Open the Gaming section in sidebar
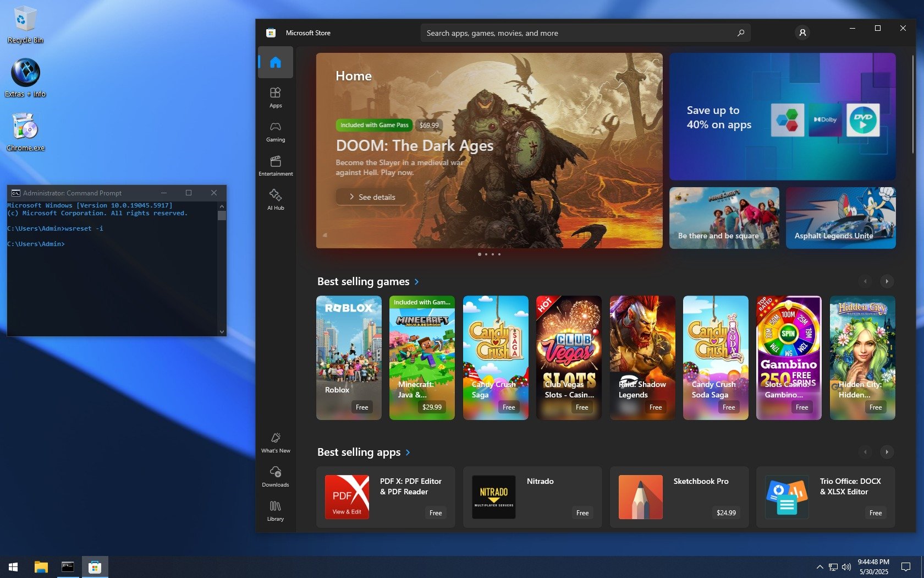The image size is (924, 578). pyautogui.click(x=276, y=131)
